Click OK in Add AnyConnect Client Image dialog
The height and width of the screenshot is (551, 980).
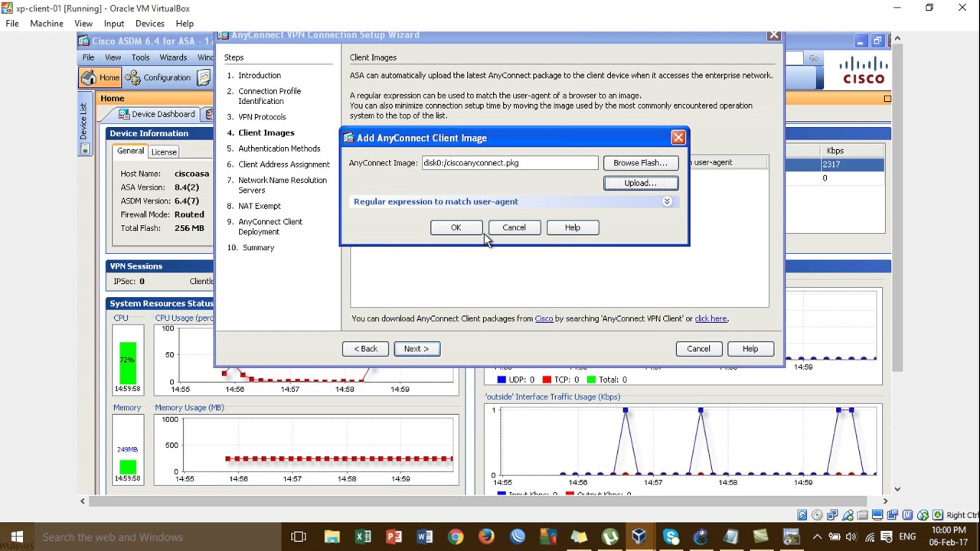456,227
